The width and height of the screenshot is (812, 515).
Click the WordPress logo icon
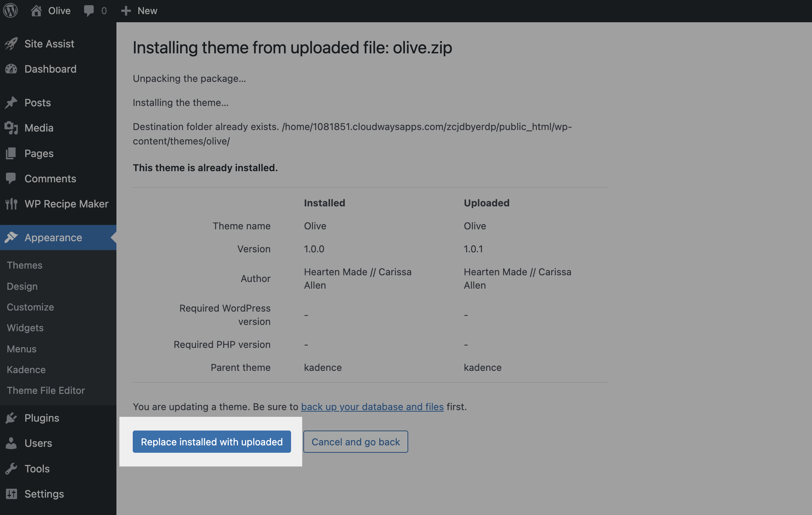click(x=10, y=10)
